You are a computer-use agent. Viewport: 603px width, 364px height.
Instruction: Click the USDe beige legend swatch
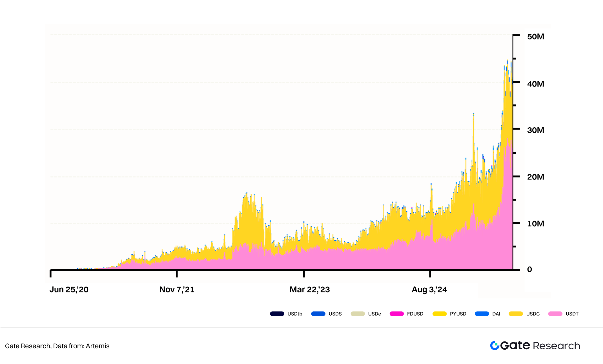(x=358, y=314)
